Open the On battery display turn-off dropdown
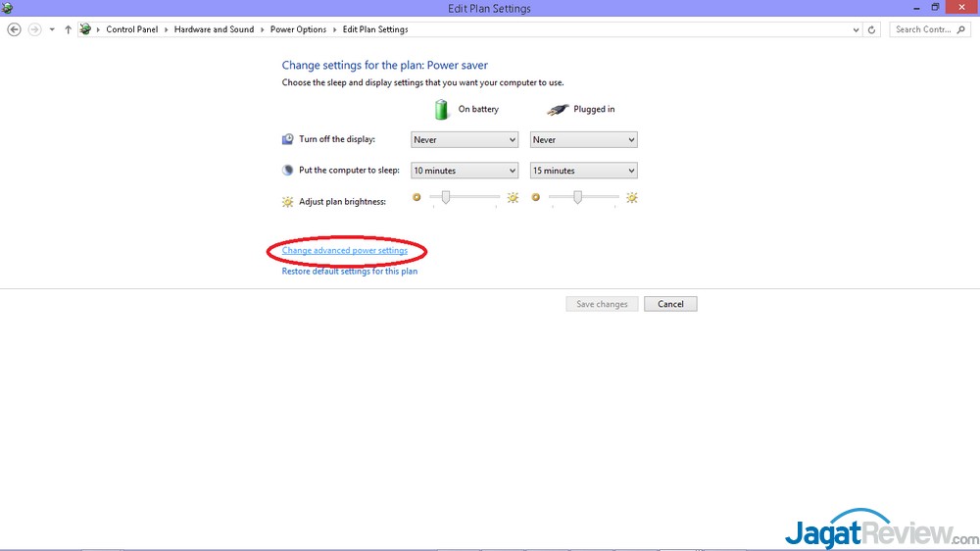The width and height of the screenshot is (980, 551). click(x=464, y=140)
